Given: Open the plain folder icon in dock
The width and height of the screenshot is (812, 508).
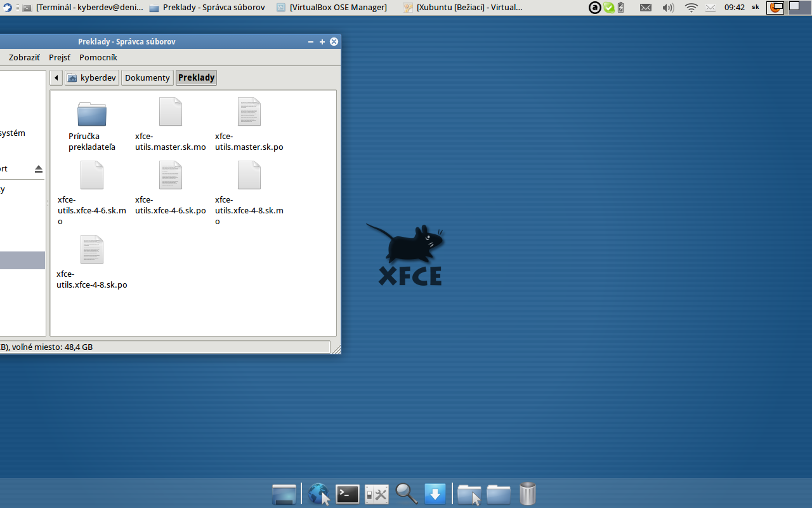Looking at the screenshot, I should click(x=499, y=494).
